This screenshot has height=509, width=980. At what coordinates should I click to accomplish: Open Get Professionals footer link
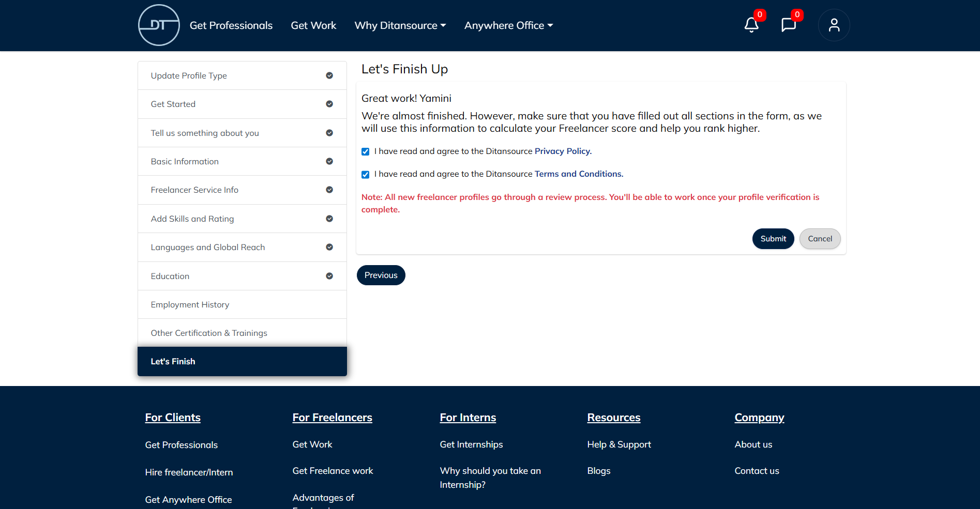click(182, 445)
